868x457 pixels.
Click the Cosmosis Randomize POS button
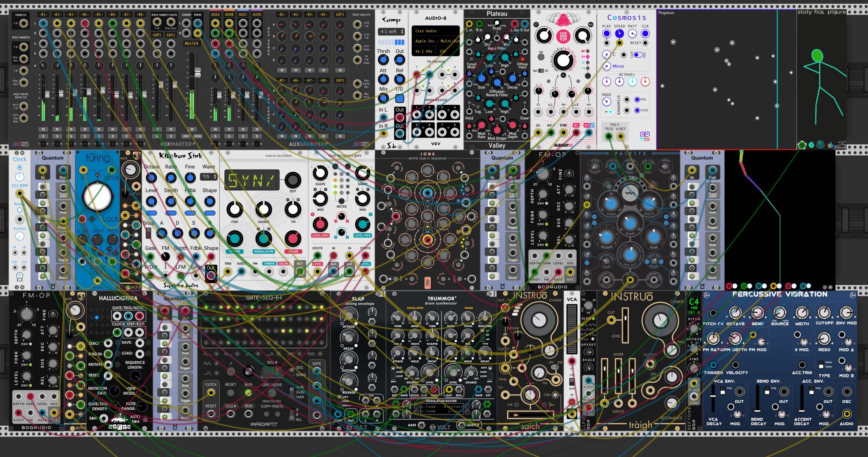pyautogui.click(x=637, y=99)
